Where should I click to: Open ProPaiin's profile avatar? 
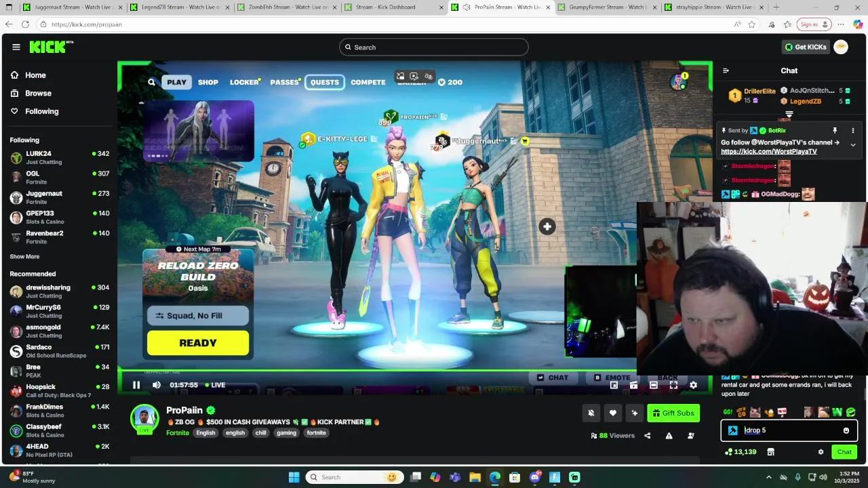(144, 419)
